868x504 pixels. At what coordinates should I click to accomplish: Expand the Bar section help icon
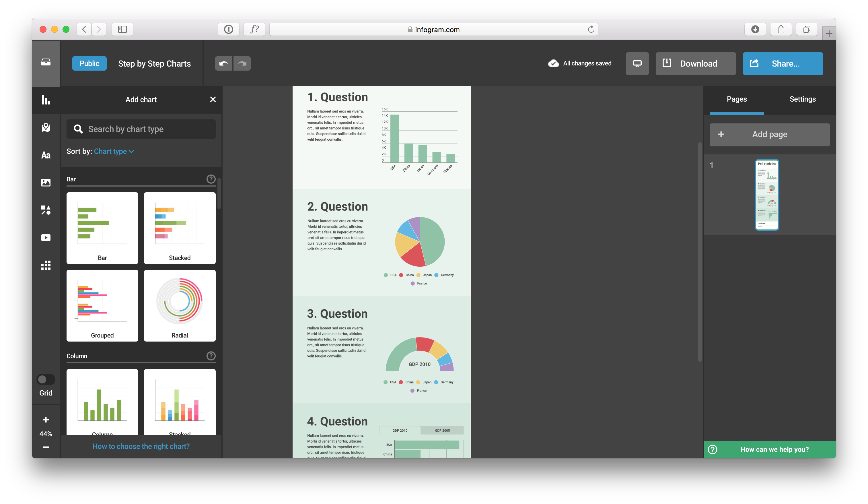click(x=211, y=179)
